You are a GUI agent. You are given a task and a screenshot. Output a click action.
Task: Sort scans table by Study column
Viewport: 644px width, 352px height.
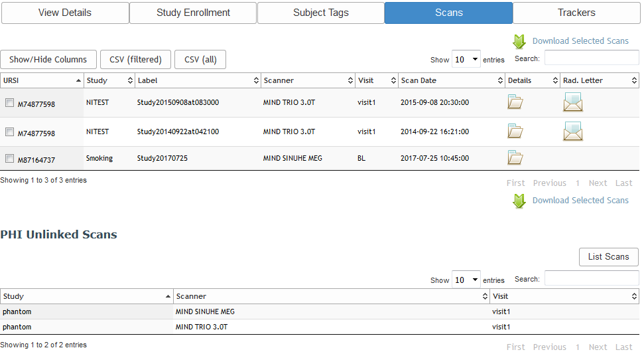tap(109, 80)
